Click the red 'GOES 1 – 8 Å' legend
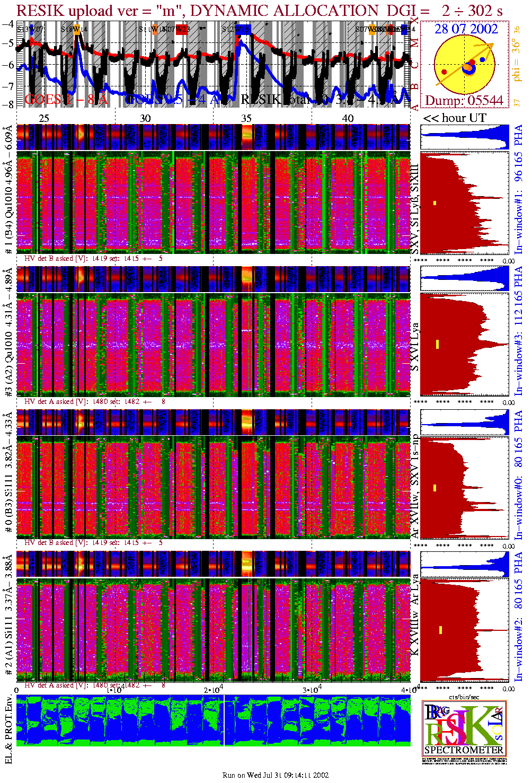Viewport: 532px width, 783px height. (x=66, y=99)
